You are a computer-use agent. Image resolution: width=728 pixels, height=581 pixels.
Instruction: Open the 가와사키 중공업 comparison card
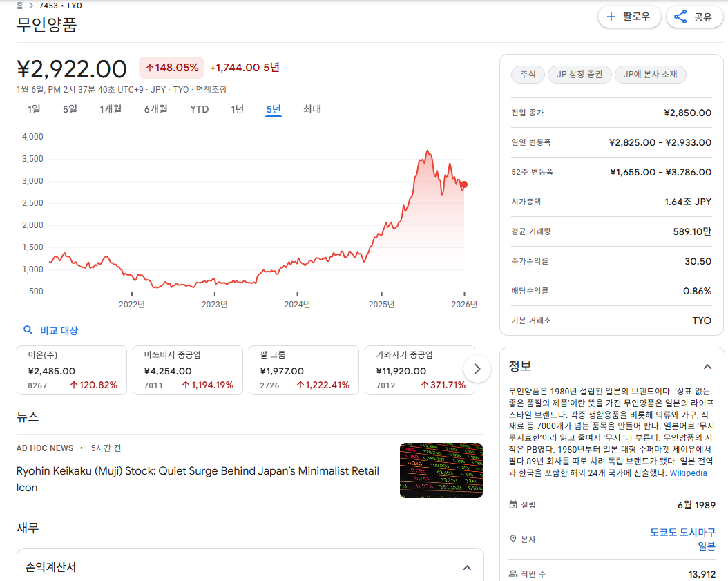coord(420,370)
